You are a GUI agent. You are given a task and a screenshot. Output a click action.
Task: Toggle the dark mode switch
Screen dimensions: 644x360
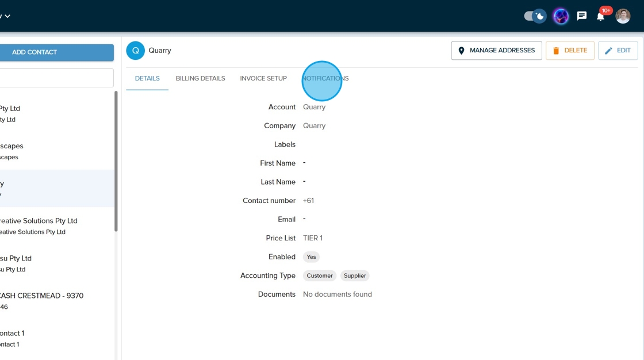pyautogui.click(x=535, y=16)
